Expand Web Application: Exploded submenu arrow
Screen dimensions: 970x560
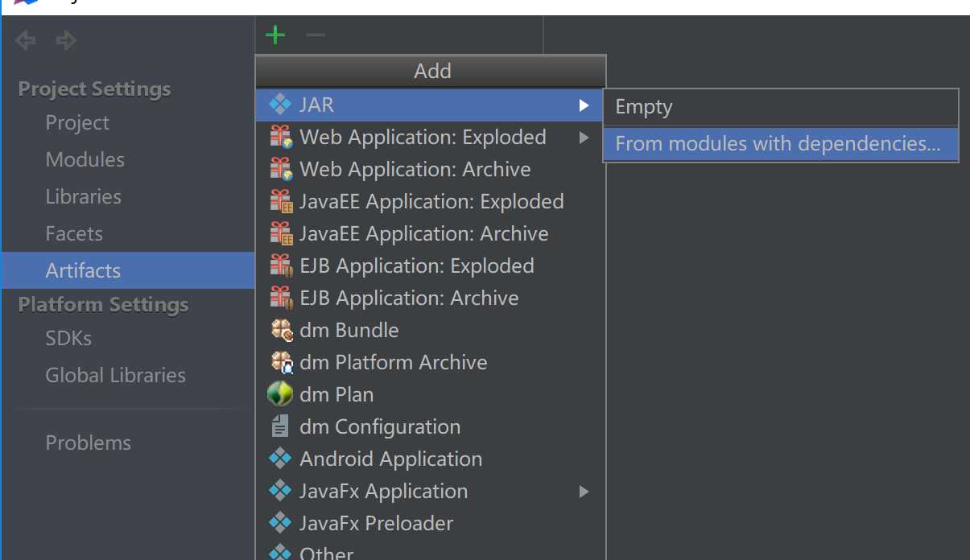coord(584,137)
